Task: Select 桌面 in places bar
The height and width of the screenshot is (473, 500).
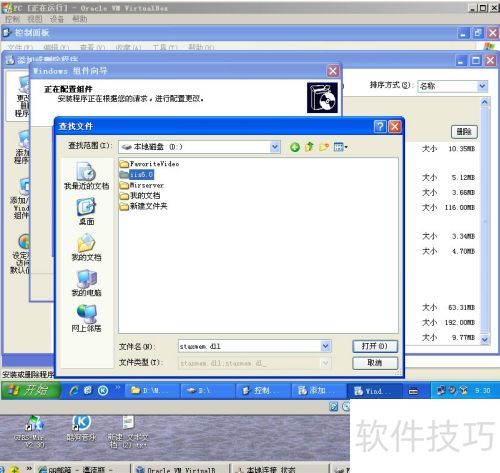Action: [86, 212]
